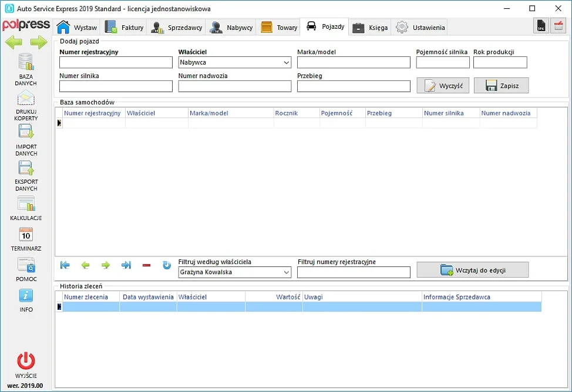Viewport: 572px width, 392px height.
Task: Expand the Właściciel dropdown
Action: [x=287, y=62]
